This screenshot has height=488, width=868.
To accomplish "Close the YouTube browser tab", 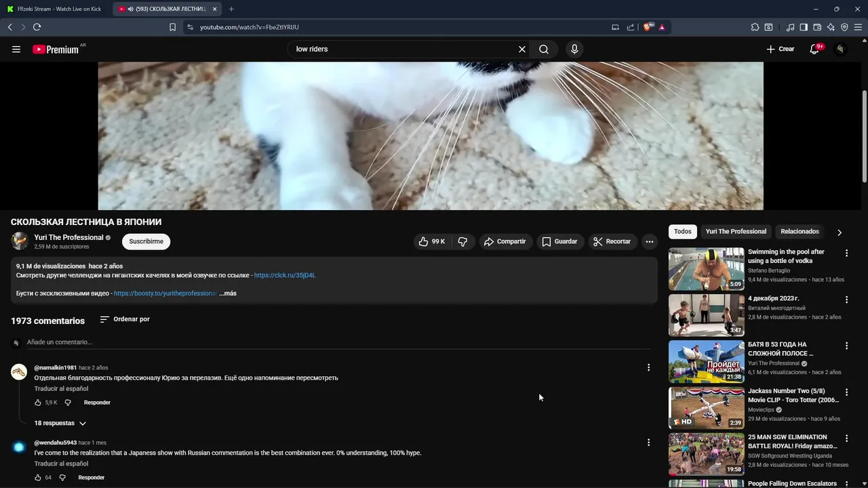I will tap(215, 9).
